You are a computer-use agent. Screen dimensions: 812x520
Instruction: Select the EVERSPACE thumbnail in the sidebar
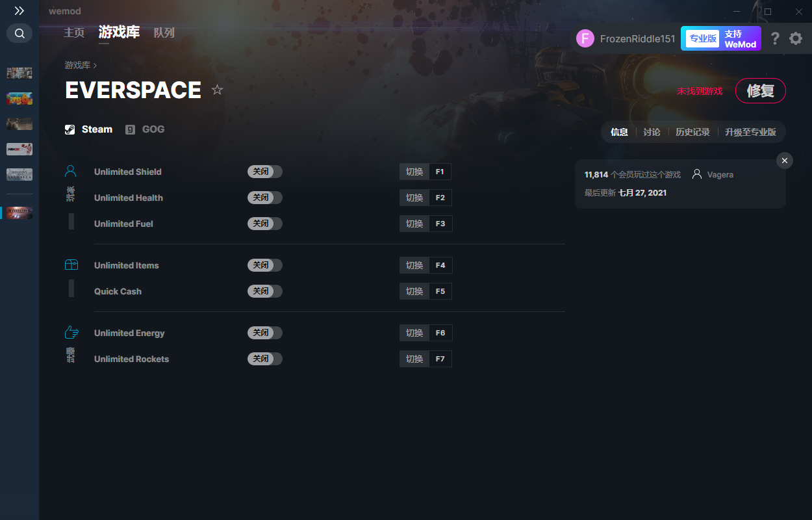pyautogui.click(x=19, y=213)
